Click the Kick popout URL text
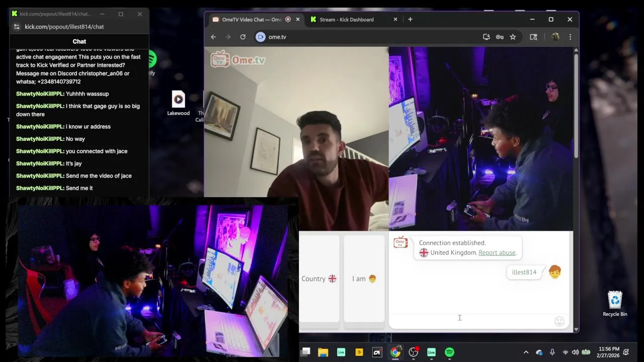This screenshot has width=644, height=362. tap(64, 27)
